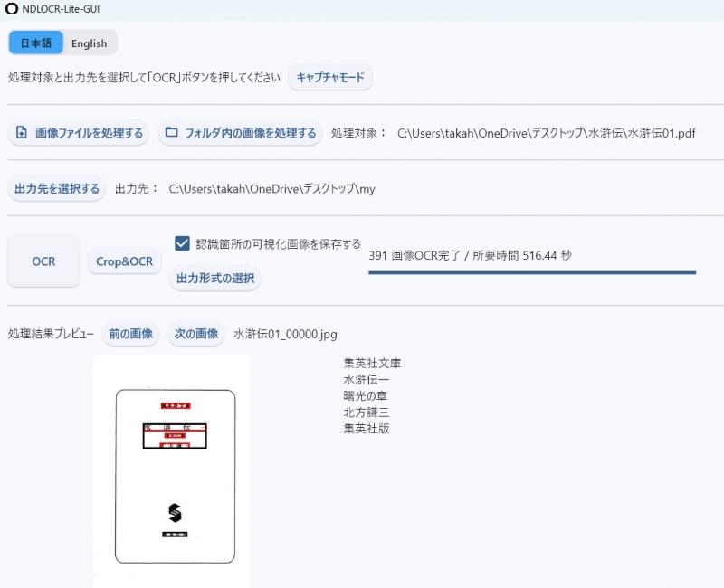Go to previous result with 前の画像
This screenshot has height=588, width=724.
(130, 334)
